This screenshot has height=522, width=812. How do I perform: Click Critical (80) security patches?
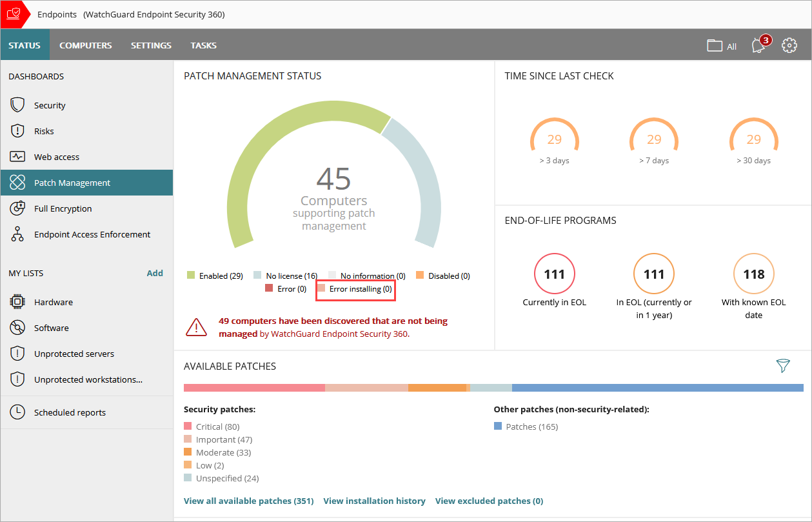point(212,427)
